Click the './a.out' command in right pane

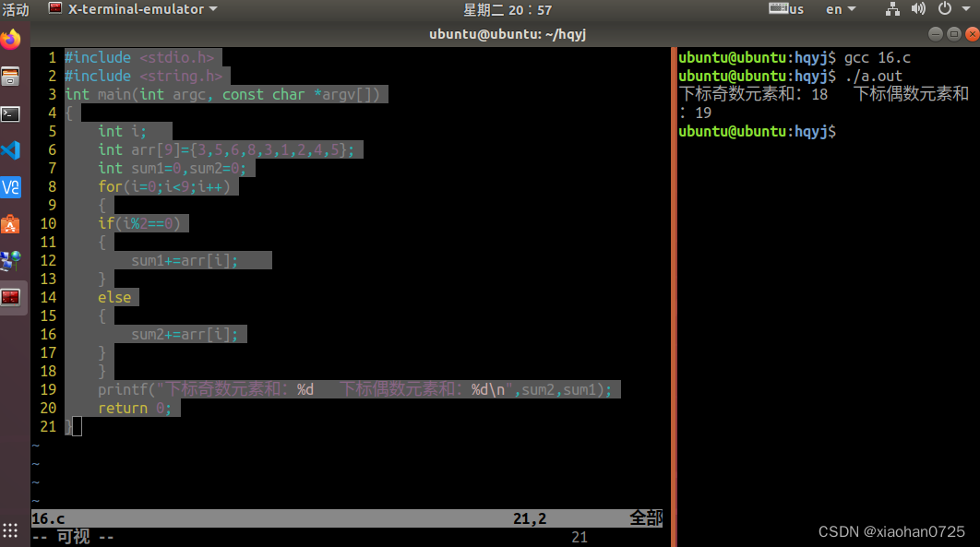[874, 77]
